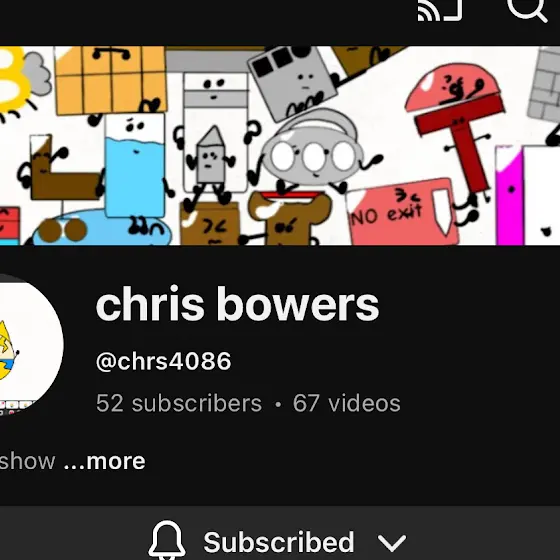Click the blue water-filled glass character
Viewport: 560px width, 560px height.
[135, 166]
